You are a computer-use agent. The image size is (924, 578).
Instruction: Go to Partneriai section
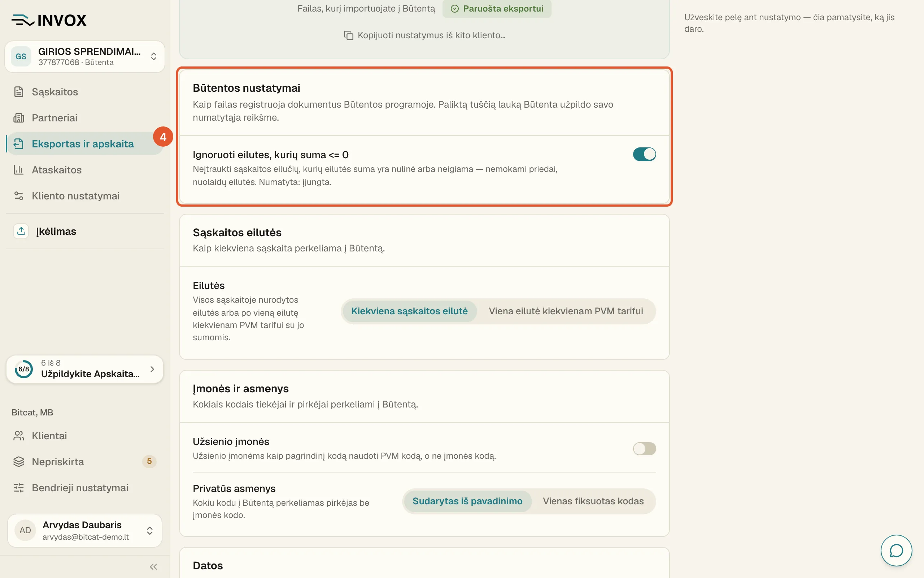click(85, 118)
